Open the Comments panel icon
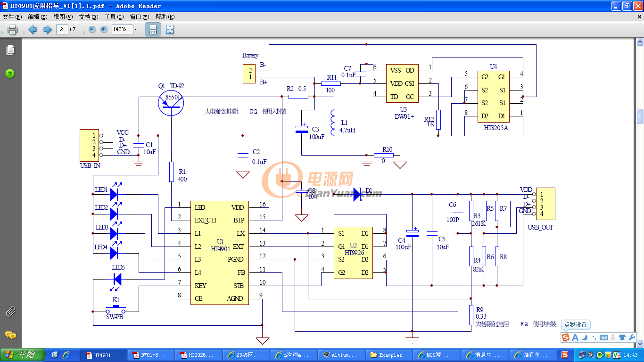The width and height of the screenshot is (644, 362). click(x=10, y=335)
